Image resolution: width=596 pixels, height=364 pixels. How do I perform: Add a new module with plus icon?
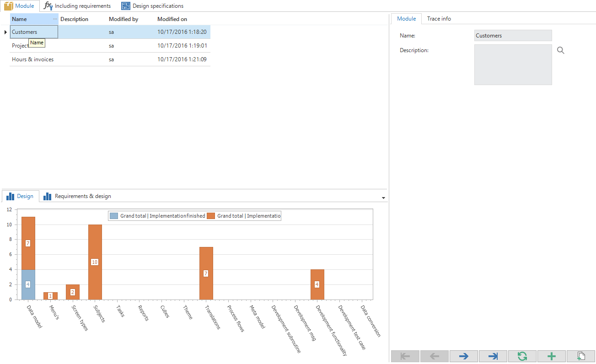(x=552, y=356)
